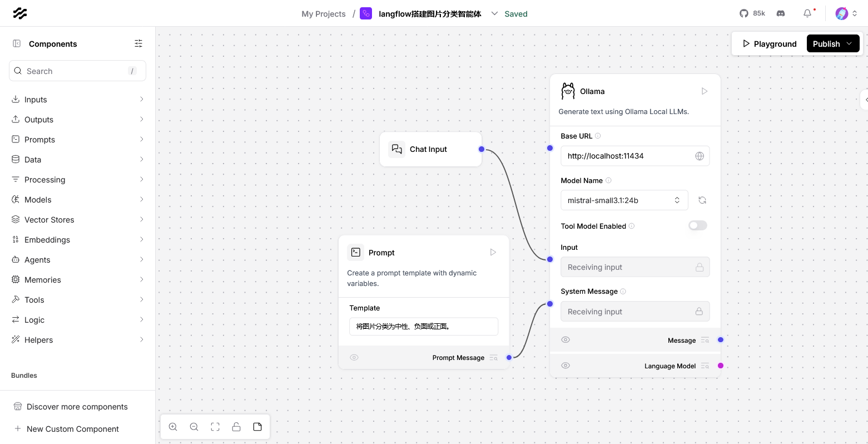Click Ollama Language Model pink output handle
868x444 pixels.
tap(721, 366)
